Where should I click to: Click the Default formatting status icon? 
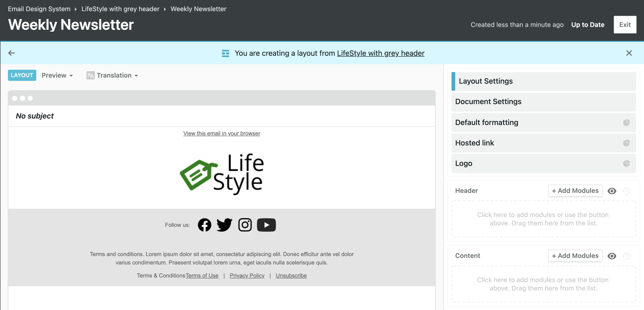point(626,122)
